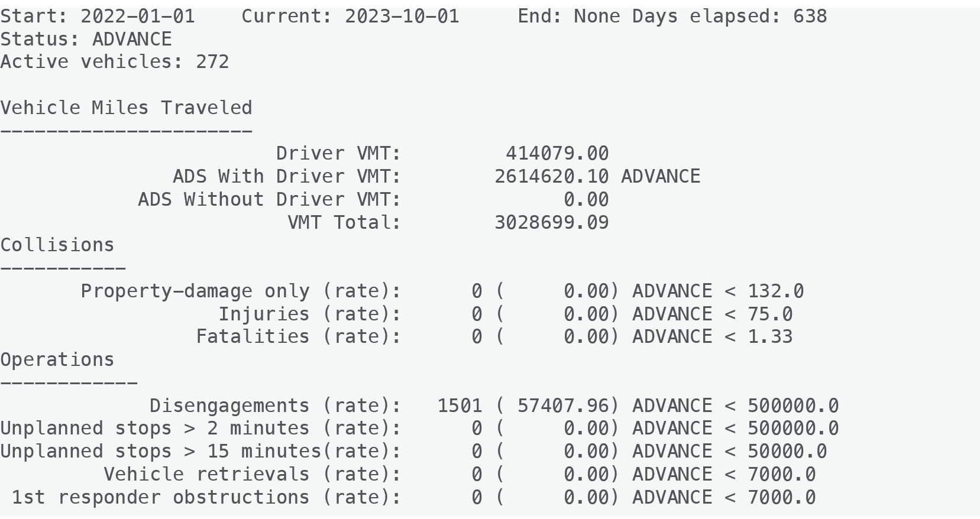Click VMT Total value 3028699.09
This screenshot has width=980, height=519.
(552, 222)
